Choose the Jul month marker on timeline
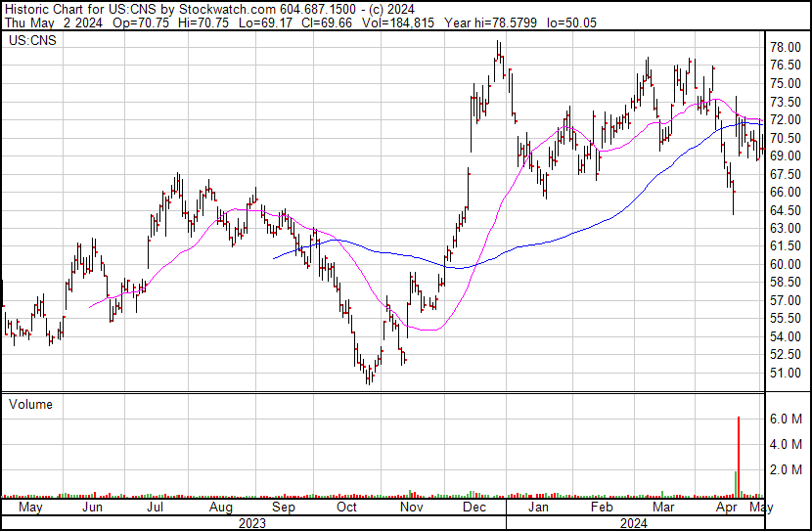 (x=155, y=509)
